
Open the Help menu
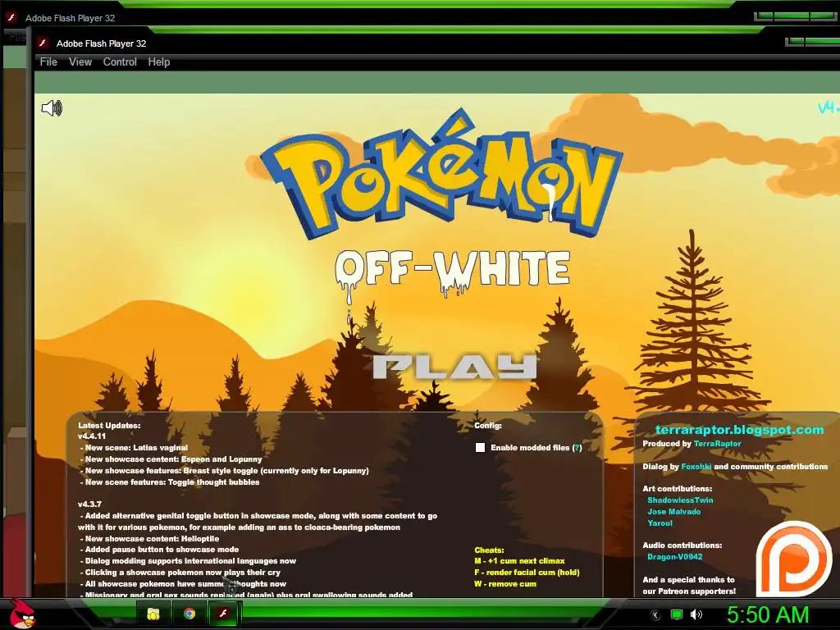pos(158,62)
